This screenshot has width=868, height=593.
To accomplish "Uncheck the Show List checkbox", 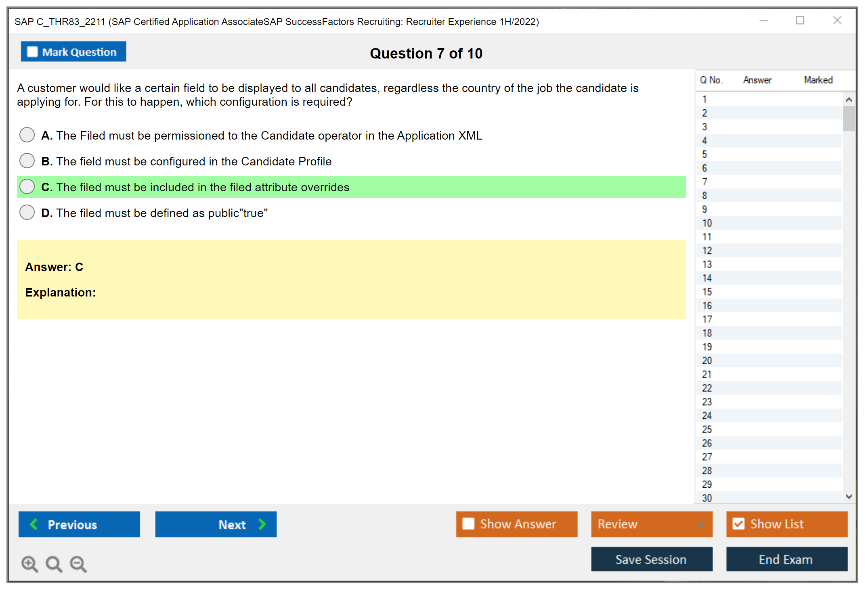I will pos(738,524).
